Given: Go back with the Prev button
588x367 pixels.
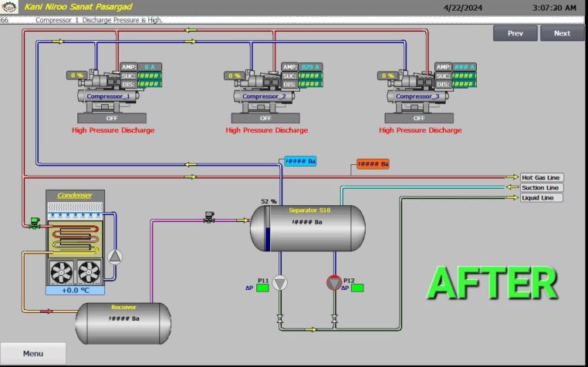Looking at the screenshot, I should click(x=515, y=33).
